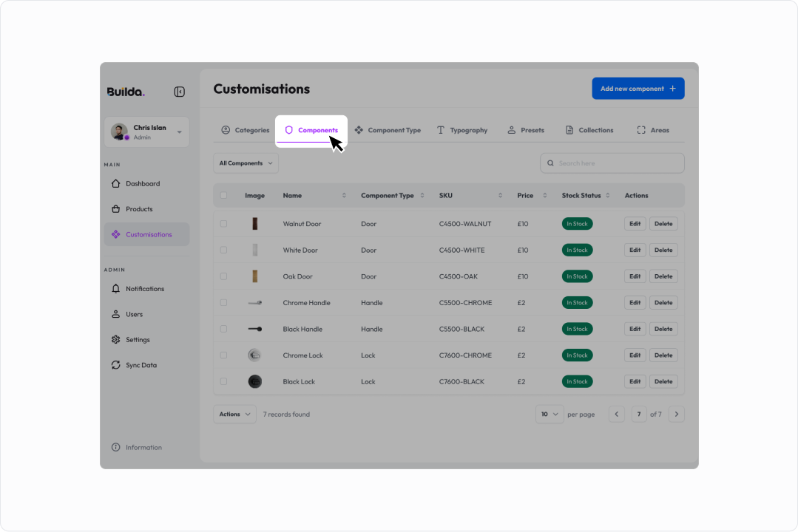Switch to the Categories tab
The image size is (798, 532).
(x=246, y=130)
